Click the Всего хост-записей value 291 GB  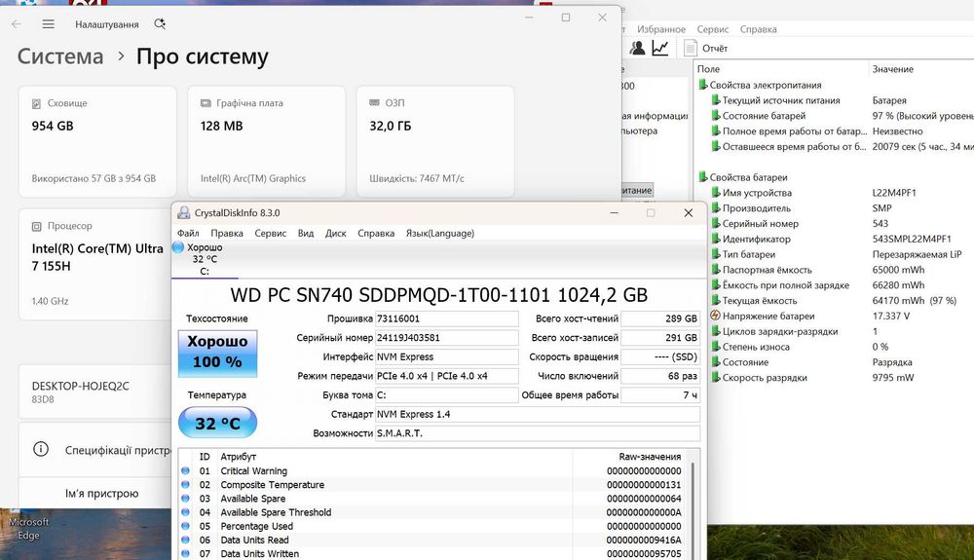click(660, 338)
